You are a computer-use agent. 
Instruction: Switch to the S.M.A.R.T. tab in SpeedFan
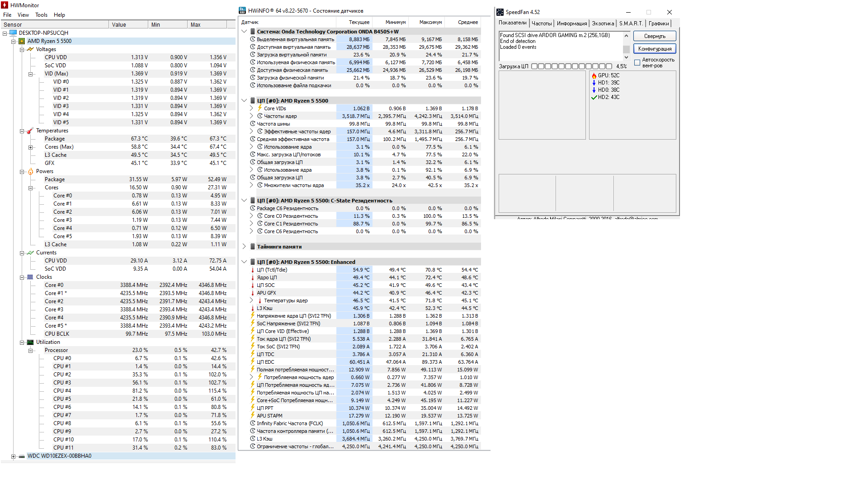(631, 23)
